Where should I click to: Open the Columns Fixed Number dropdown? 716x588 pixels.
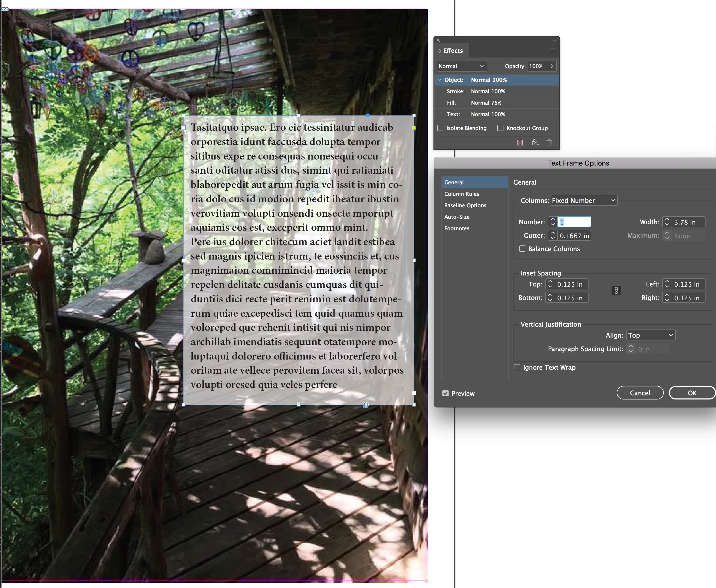coord(583,201)
